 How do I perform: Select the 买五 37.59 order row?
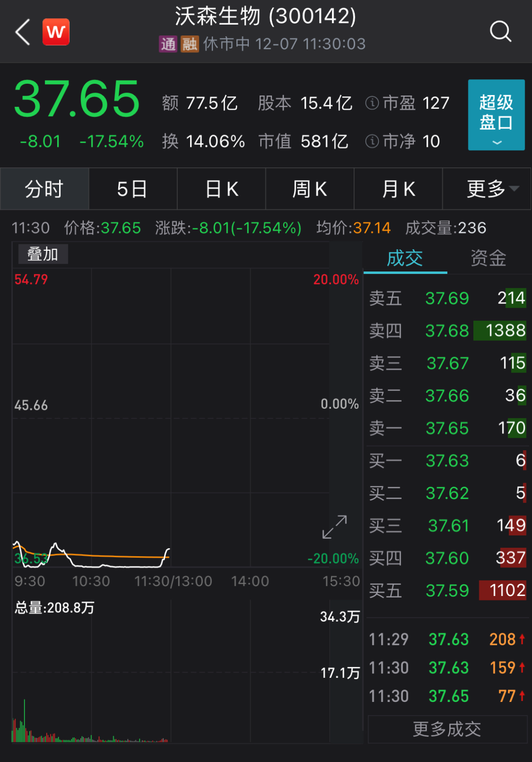(x=447, y=591)
